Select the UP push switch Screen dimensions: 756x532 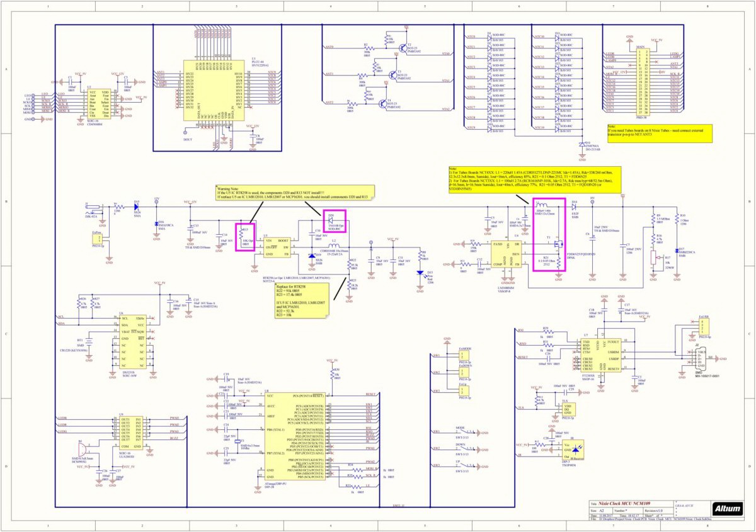(x=465, y=466)
